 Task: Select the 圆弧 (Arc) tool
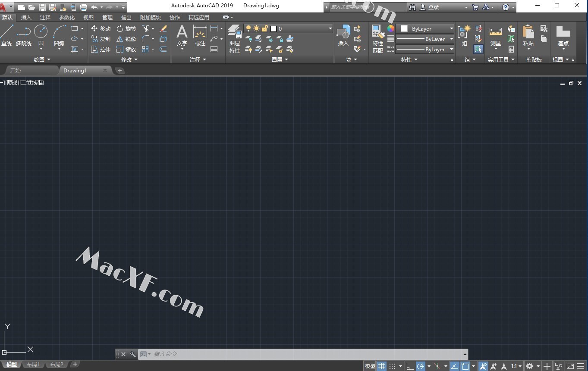pyautogui.click(x=59, y=35)
